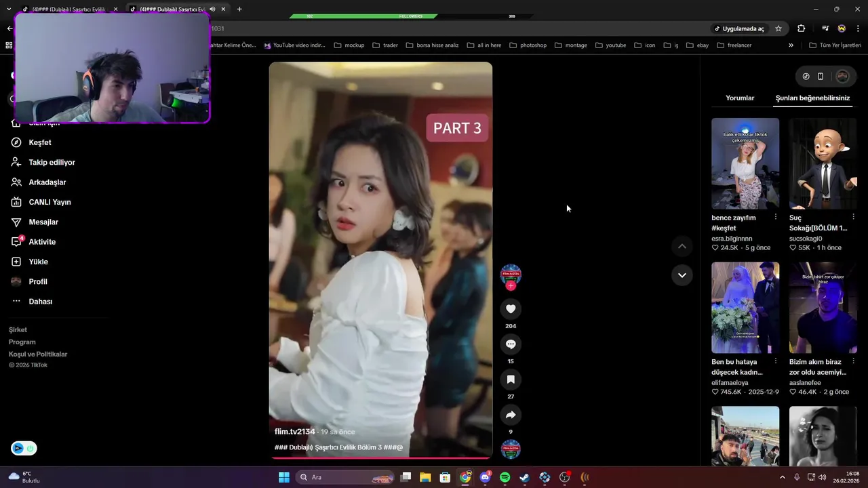Open the tab search dropdown arrow
The image size is (868, 488).
point(9,9)
